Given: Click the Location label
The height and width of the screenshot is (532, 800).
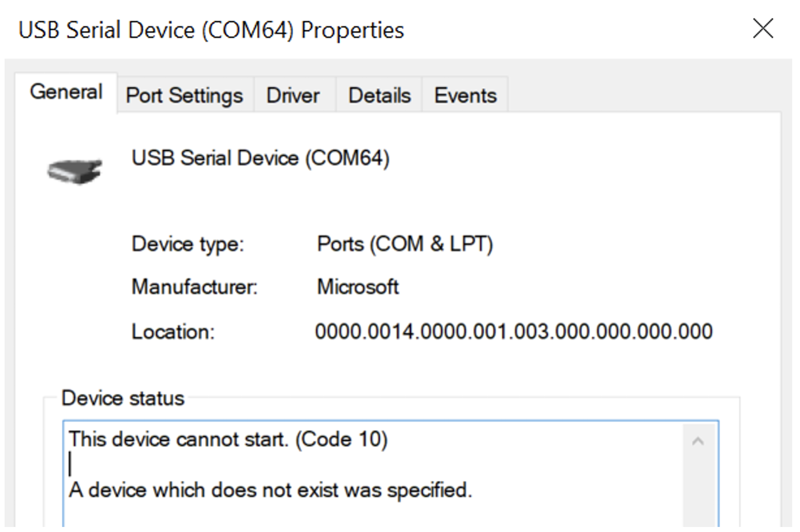Looking at the screenshot, I should [173, 331].
